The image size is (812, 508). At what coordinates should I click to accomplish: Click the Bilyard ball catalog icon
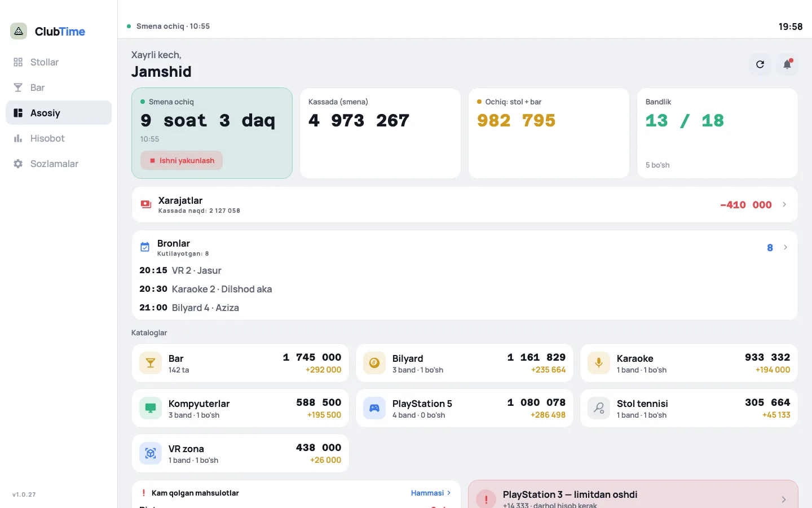tap(374, 363)
